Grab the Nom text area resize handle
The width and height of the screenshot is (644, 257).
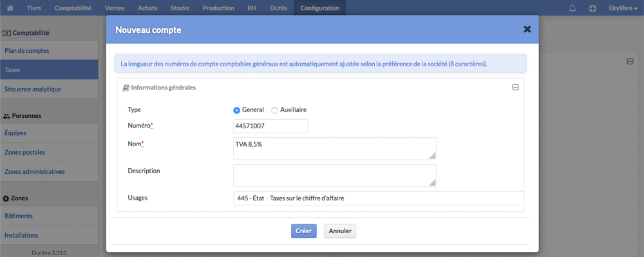[433, 156]
